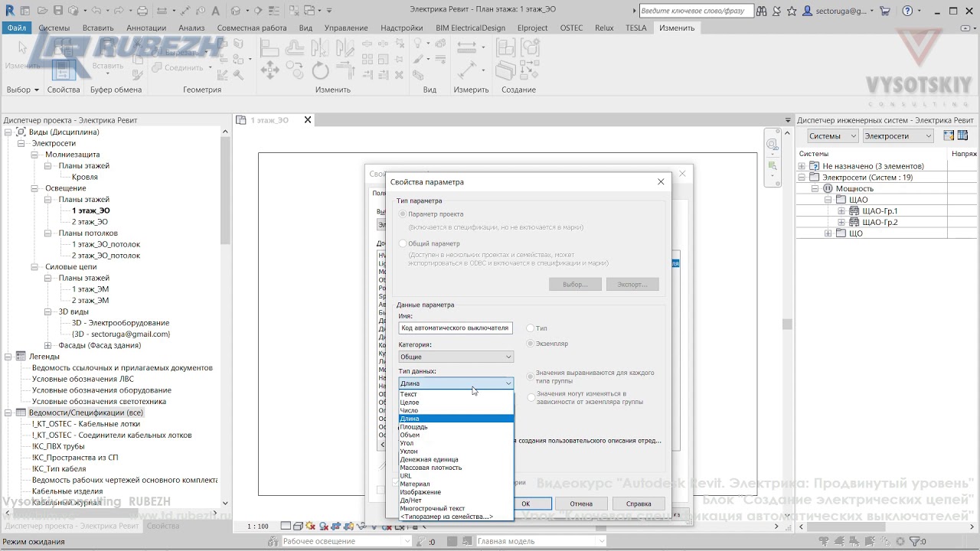Choose Текст from the data type list

[x=456, y=394]
